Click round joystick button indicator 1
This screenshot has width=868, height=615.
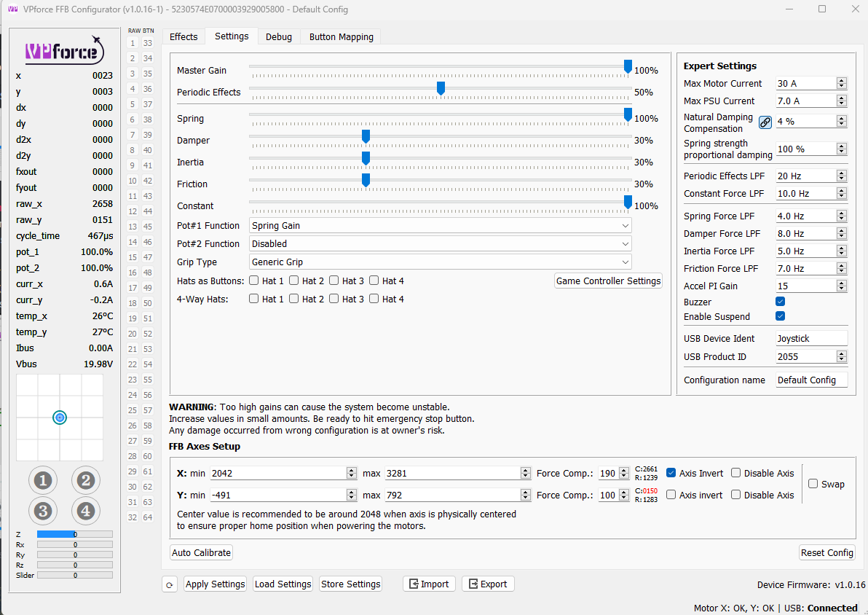click(42, 480)
